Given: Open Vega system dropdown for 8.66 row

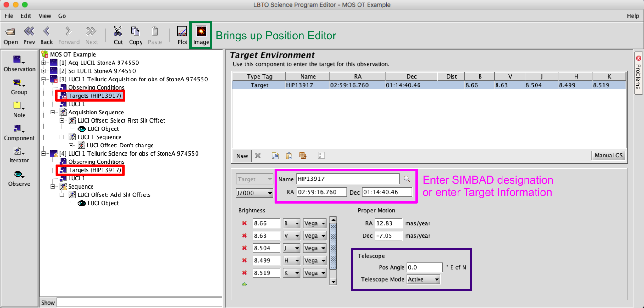Looking at the screenshot, I should point(315,223).
